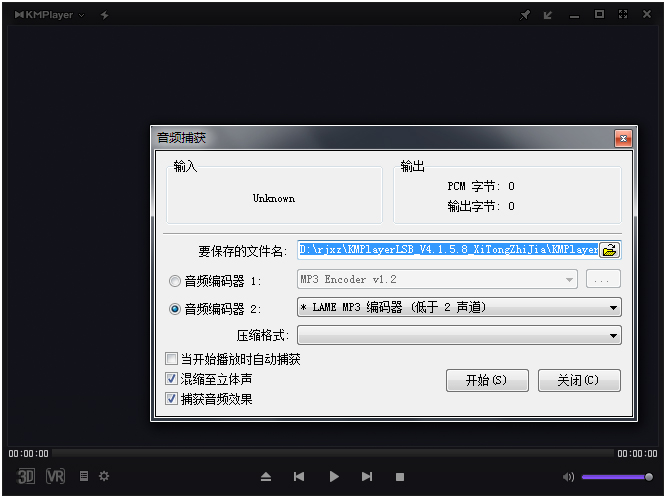Click the lightning bolt icon in title bar
666x498 pixels.
(x=104, y=15)
